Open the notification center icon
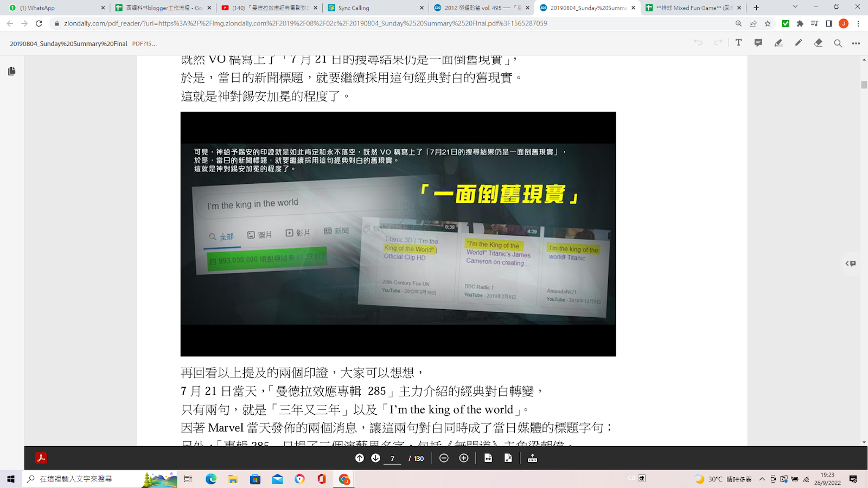Viewport: 868px width, 488px height. [x=853, y=479]
